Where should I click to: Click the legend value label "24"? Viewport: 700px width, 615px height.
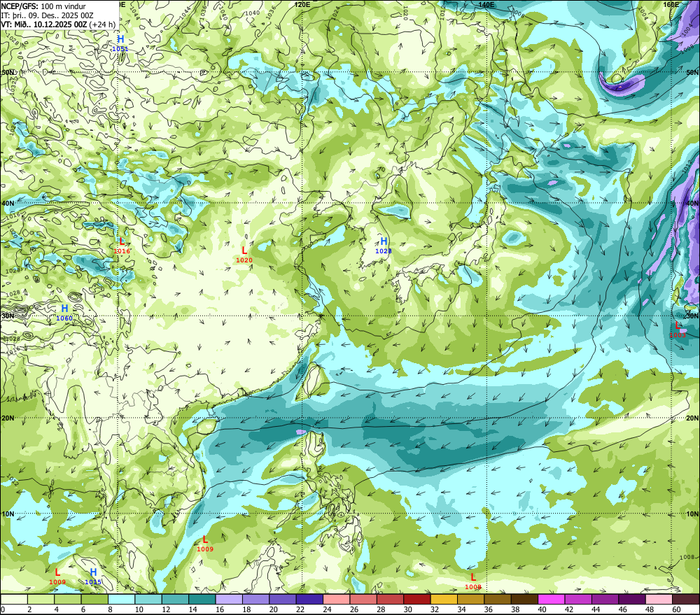coord(327,609)
